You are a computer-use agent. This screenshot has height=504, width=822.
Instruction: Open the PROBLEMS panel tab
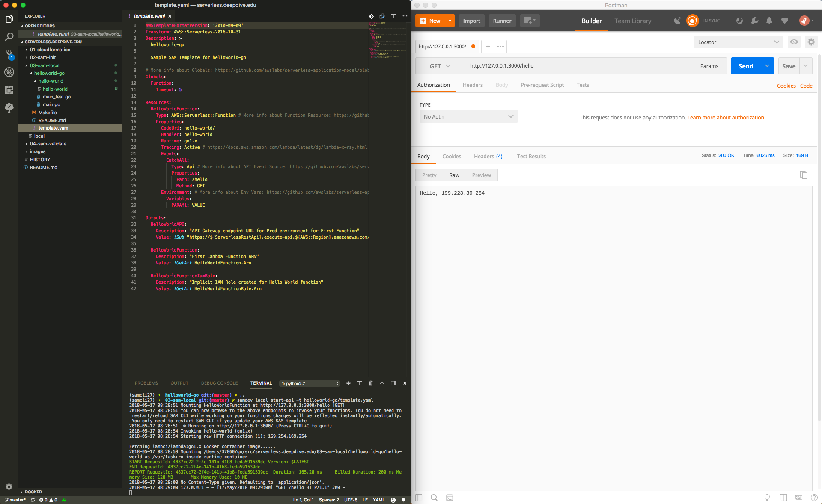pyautogui.click(x=146, y=383)
